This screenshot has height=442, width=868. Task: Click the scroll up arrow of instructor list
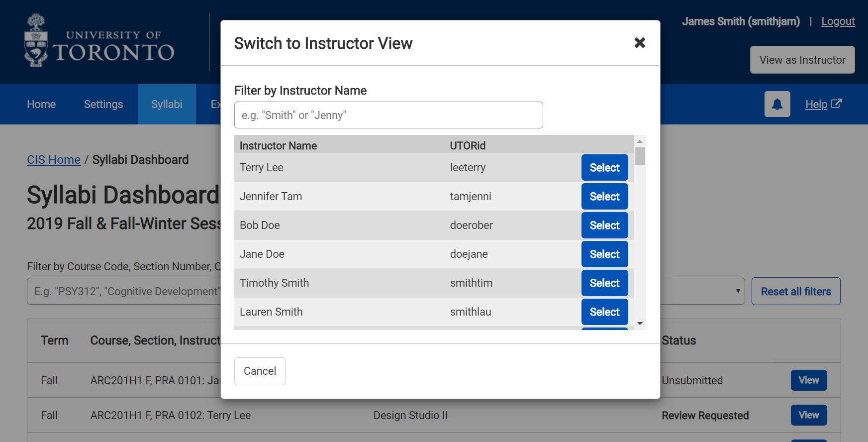[x=640, y=141]
